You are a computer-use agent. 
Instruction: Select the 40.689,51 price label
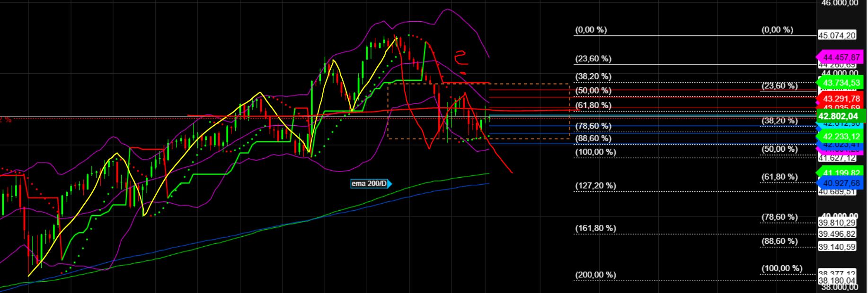point(837,191)
